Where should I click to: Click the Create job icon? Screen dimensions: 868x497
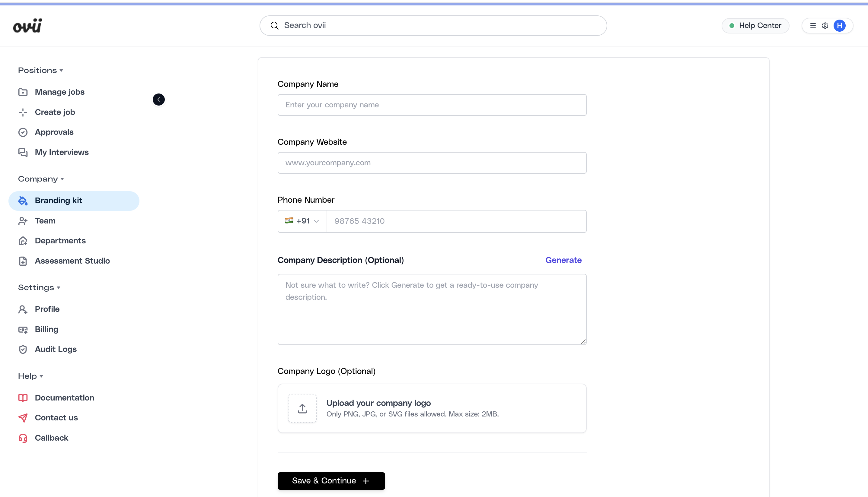pos(23,112)
